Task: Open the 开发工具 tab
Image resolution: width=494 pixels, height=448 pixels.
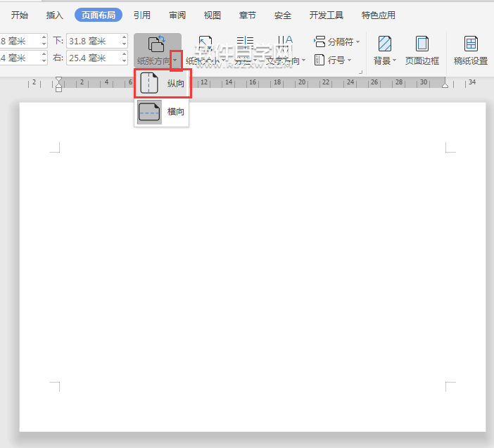Action: [326, 15]
